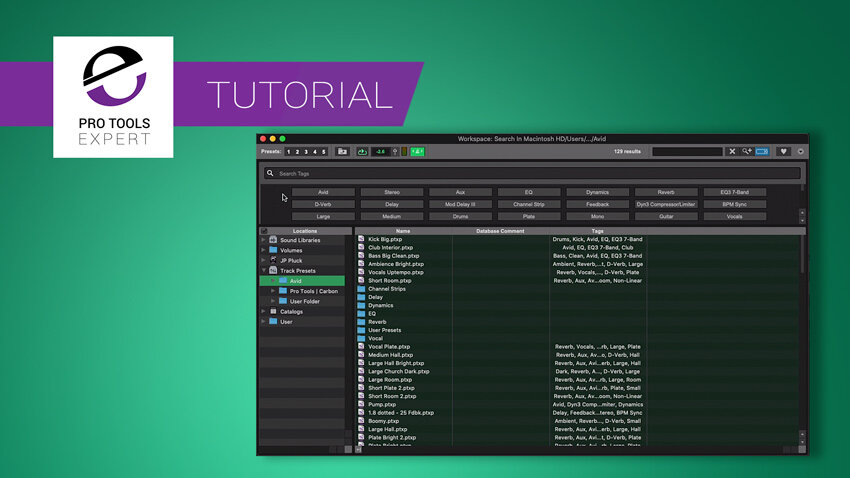Sort by the Name column header

403,231
